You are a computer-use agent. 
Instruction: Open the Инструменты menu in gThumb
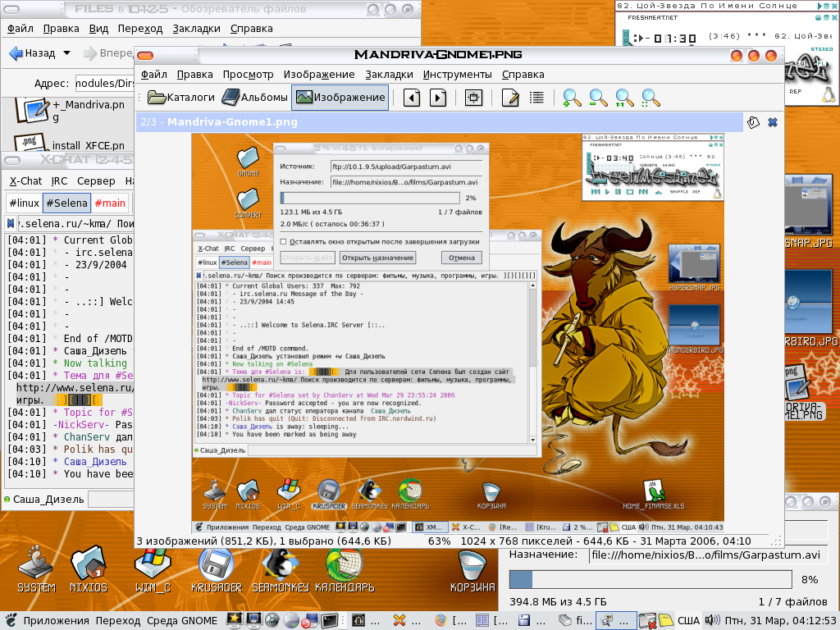click(x=458, y=75)
